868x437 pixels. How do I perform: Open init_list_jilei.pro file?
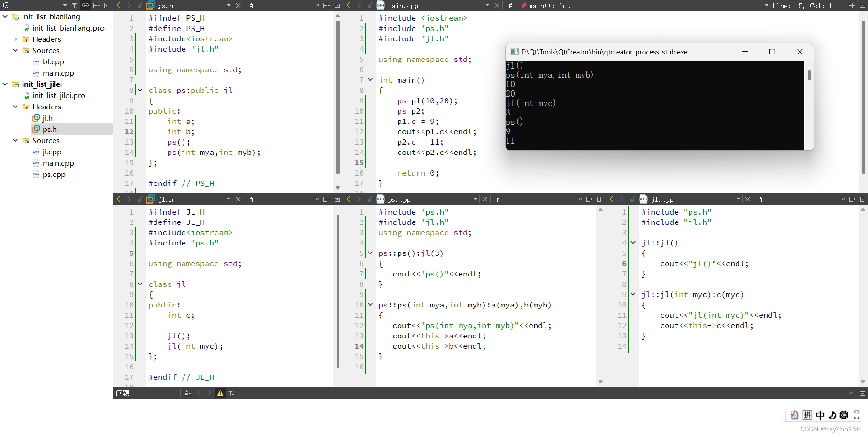(59, 95)
